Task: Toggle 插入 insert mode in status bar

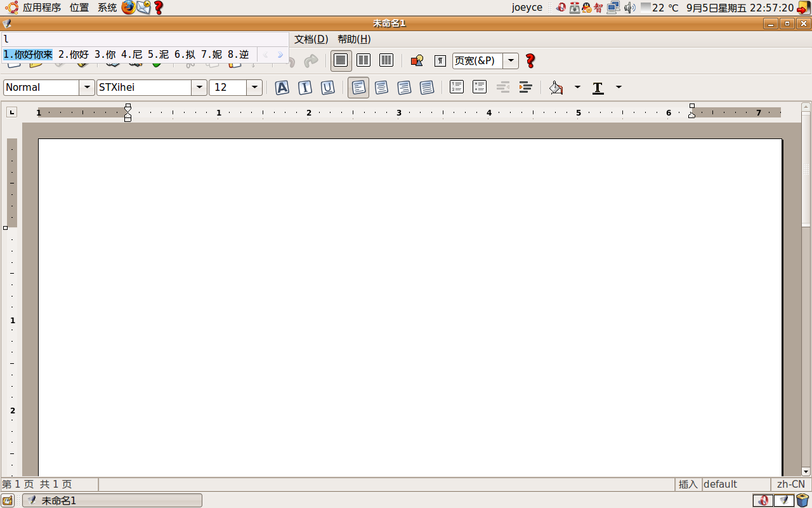Action: pos(688,484)
